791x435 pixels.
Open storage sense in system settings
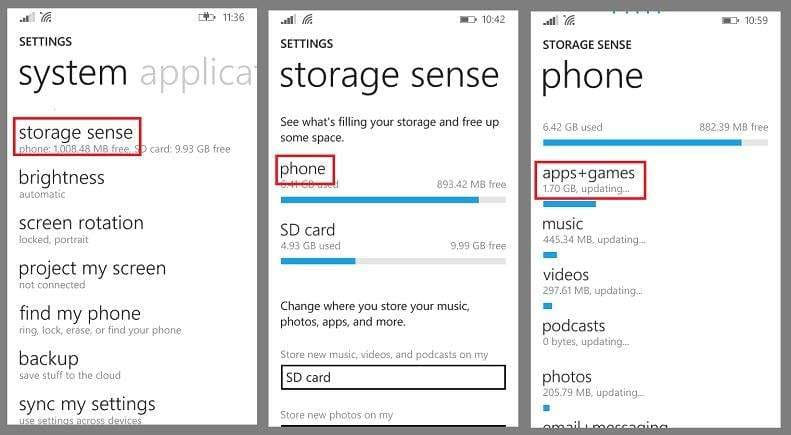point(77,136)
